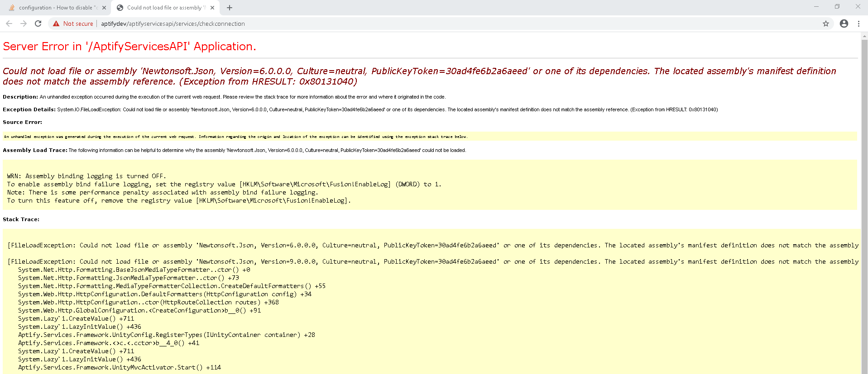The height and width of the screenshot is (374, 868).
Task: Click the 'Stack Trace:' label
Action: (21, 219)
